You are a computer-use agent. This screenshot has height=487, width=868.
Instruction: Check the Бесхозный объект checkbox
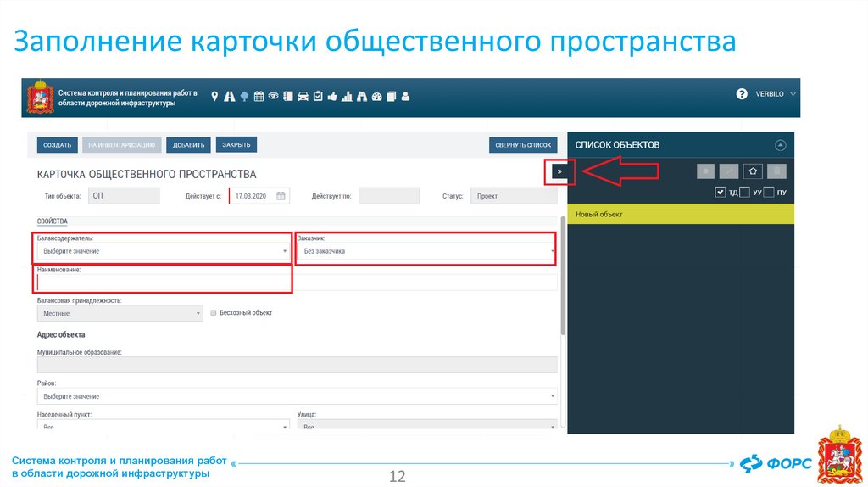[213, 313]
